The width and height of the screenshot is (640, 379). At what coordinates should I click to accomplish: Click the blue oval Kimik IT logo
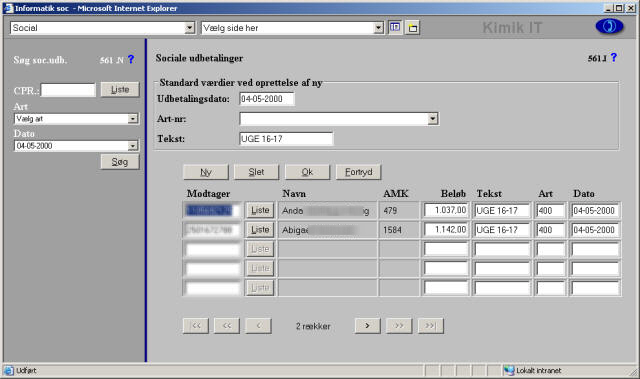(609, 27)
